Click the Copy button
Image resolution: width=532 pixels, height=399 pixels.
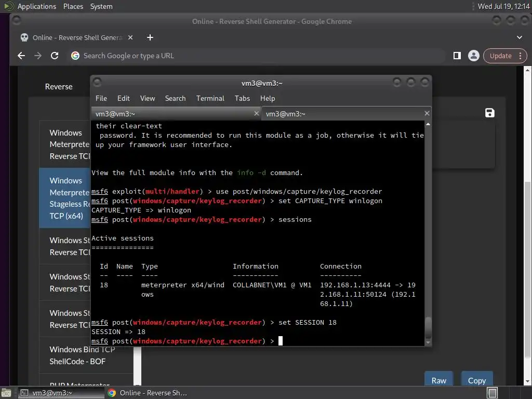(477, 379)
